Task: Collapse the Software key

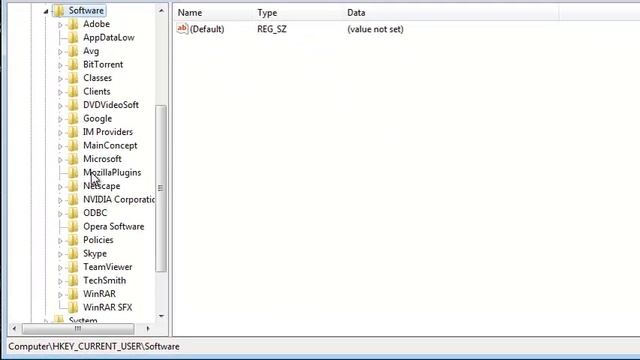Action: point(46,11)
